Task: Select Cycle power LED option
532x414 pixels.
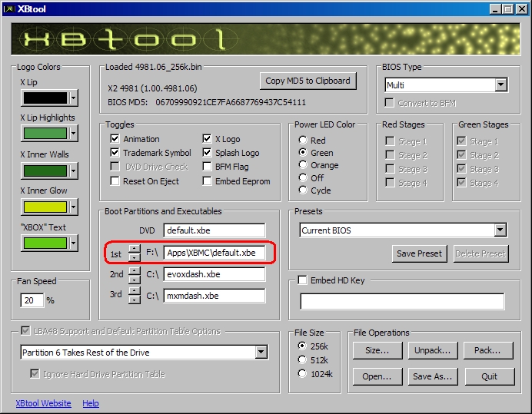Action: point(303,190)
